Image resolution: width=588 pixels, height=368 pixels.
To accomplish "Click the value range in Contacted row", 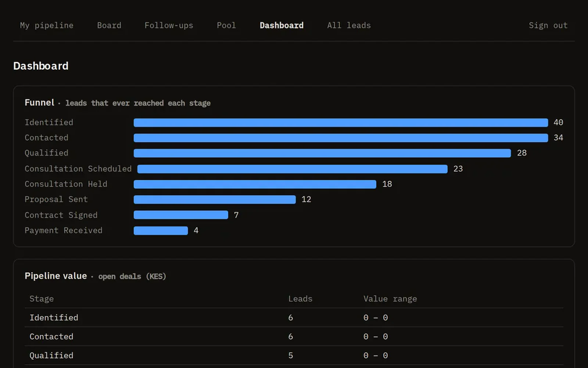I will coord(376,336).
